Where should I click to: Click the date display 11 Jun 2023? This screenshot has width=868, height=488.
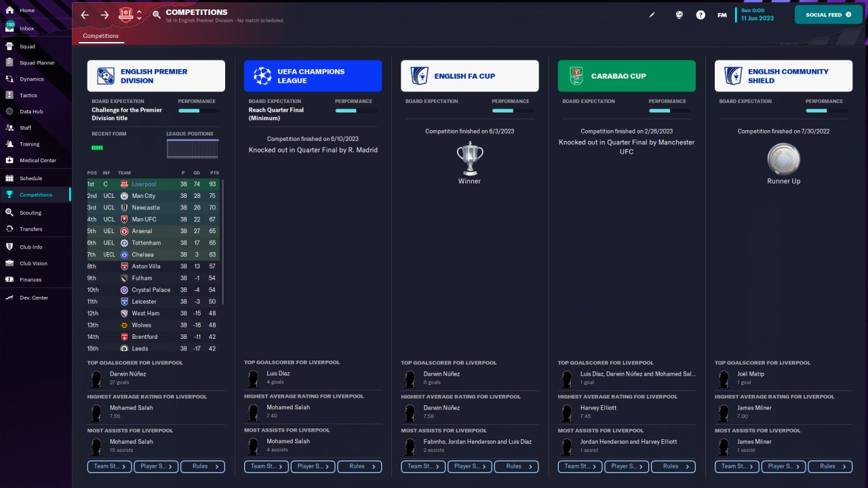pos(757,18)
